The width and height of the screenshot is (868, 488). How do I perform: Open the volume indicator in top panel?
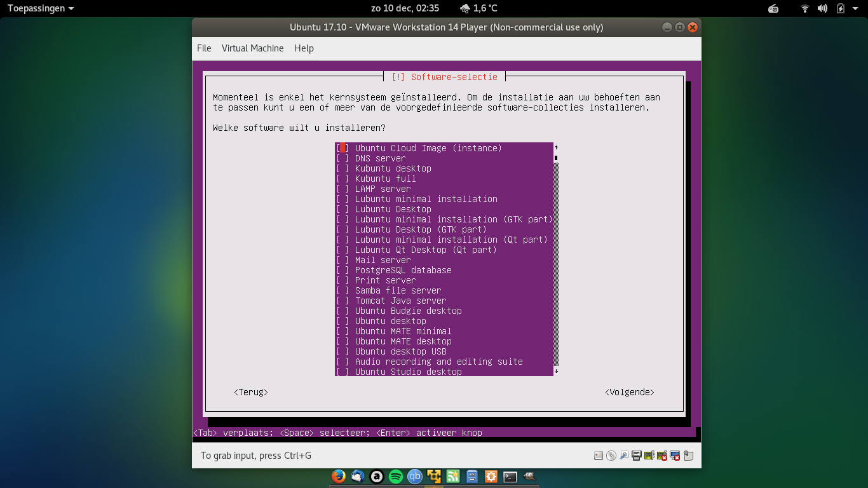coord(822,8)
